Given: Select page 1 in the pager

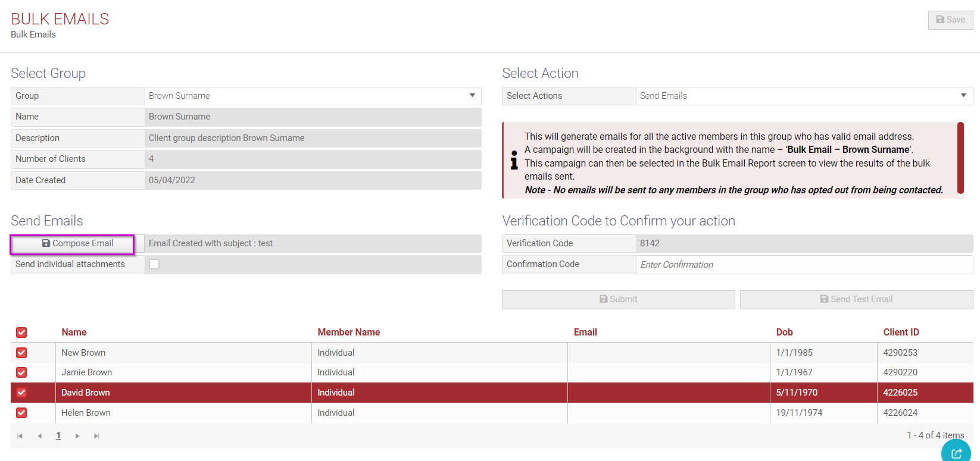Looking at the screenshot, I should [58, 436].
